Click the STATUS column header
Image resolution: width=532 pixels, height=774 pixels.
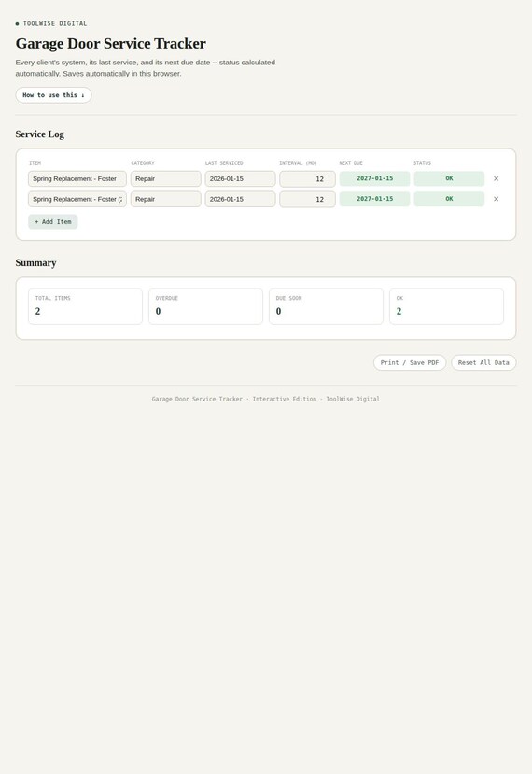click(423, 162)
